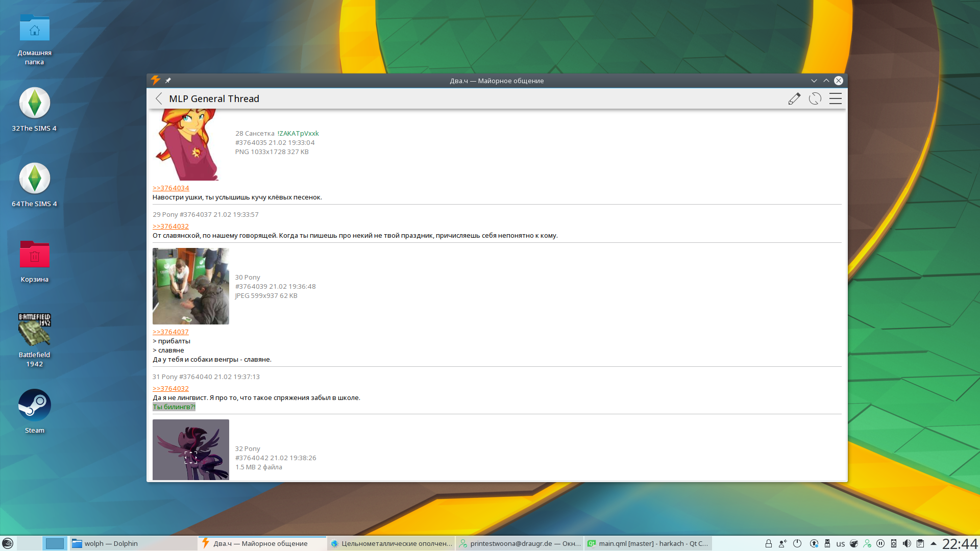Follow the reply link >>3764032 in post 29
This screenshot has height=551, width=980.
pos(170,226)
